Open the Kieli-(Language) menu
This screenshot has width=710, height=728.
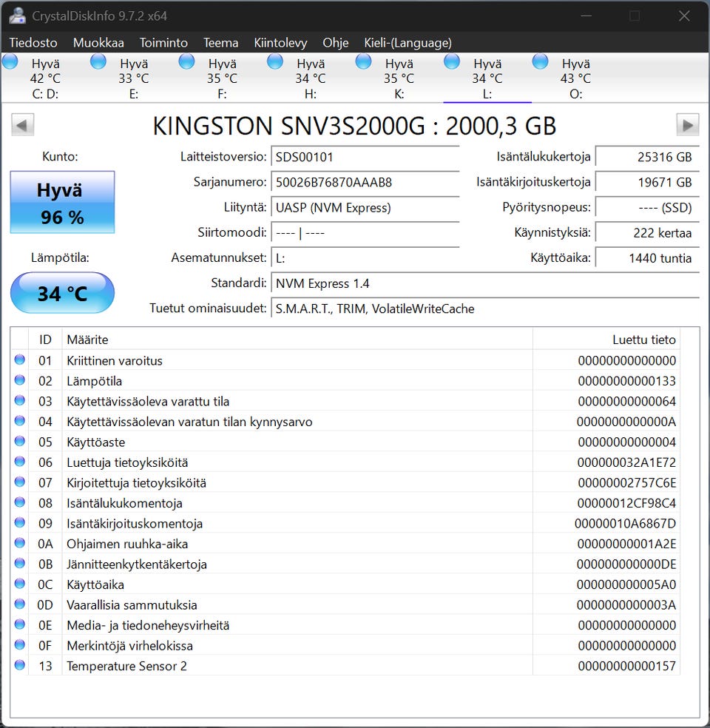click(x=408, y=43)
